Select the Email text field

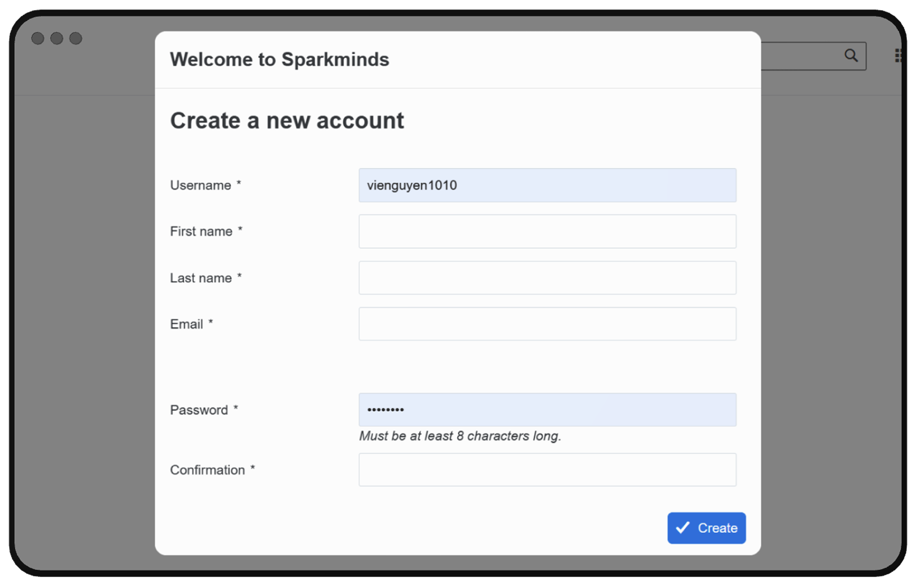click(547, 324)
